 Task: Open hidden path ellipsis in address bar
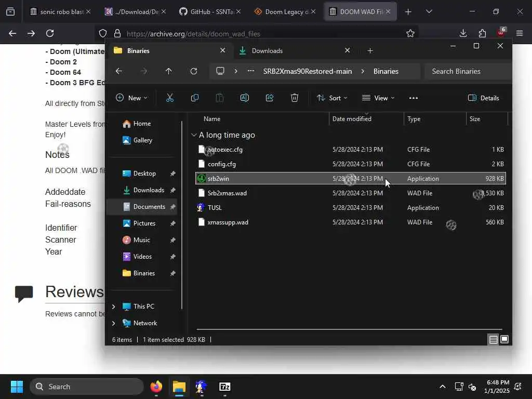(251, 71)
